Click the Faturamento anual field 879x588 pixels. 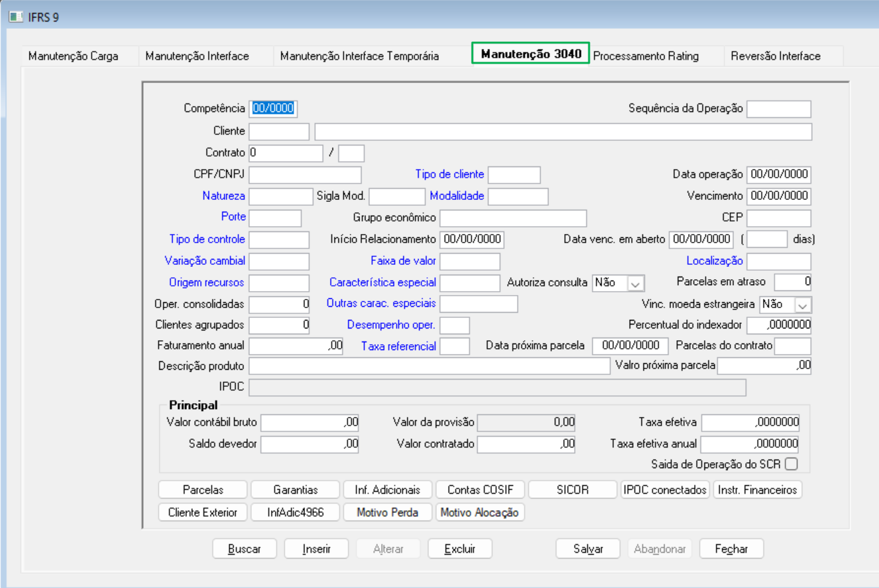[x=296, y=346]
